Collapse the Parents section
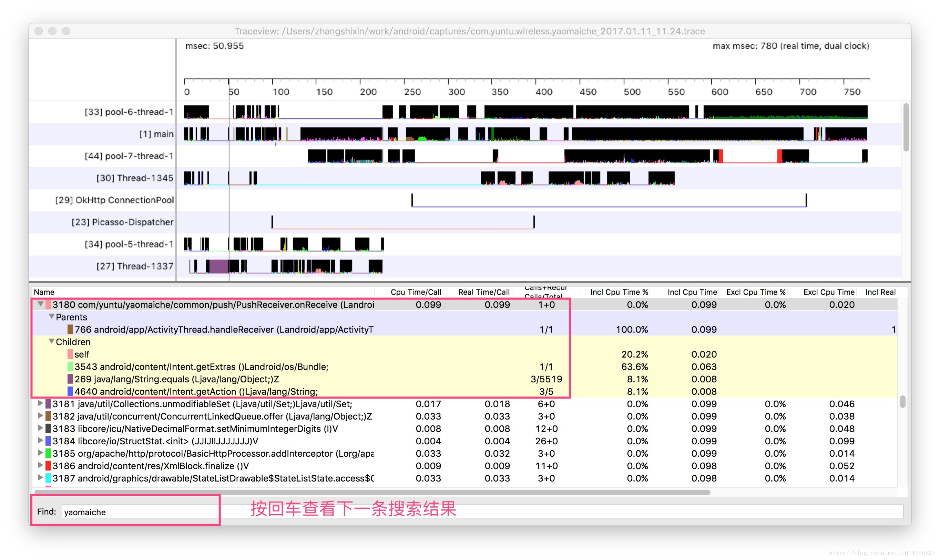Viewport: 940px width, 560px height. [x=51, y=317]
